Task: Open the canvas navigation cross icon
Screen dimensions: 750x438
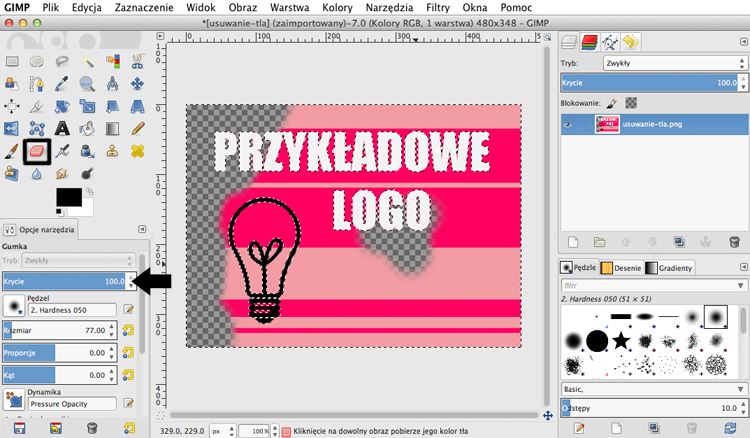Action: [x=548, y=416]
